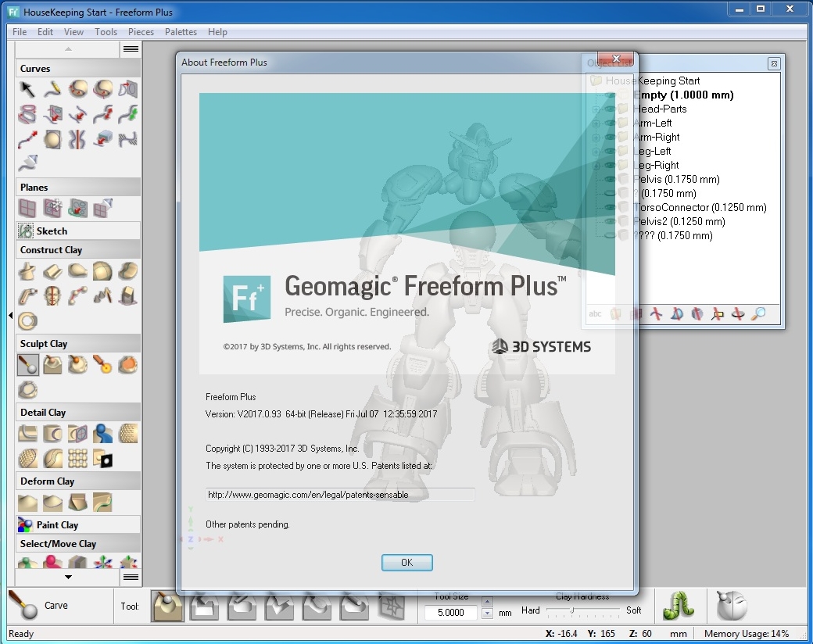Select the orange smooth area tool in Sculpt Clay
The width and height of the screenshot is (813, 644).
tap(128, 365)
